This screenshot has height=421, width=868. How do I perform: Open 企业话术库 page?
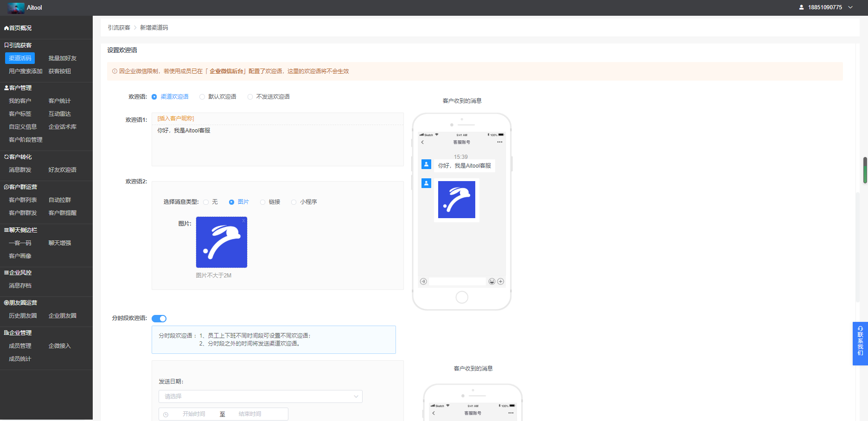tap(63, 127)
